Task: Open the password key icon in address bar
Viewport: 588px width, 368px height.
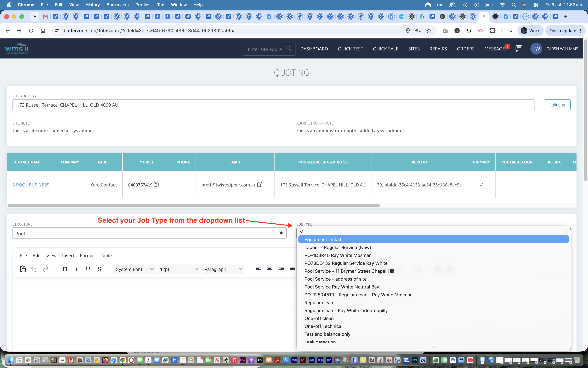Action: pos(418,30)
